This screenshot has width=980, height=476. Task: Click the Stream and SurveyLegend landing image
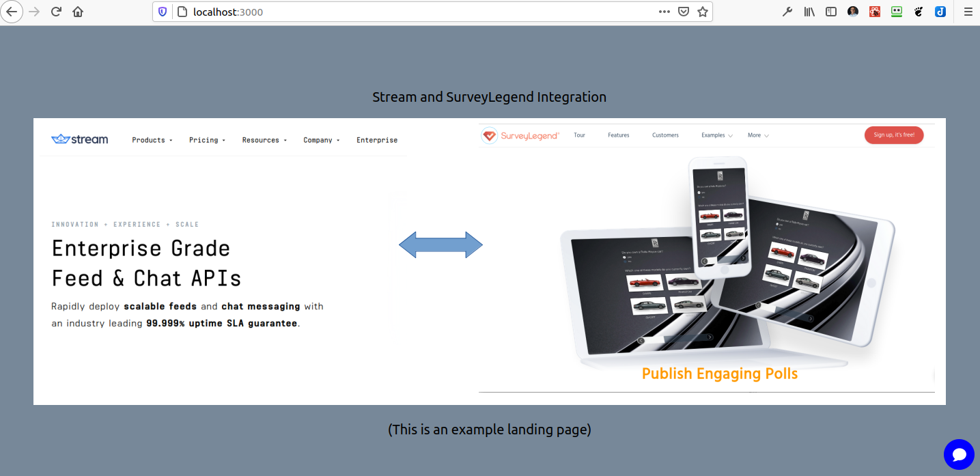coord(490,262)
